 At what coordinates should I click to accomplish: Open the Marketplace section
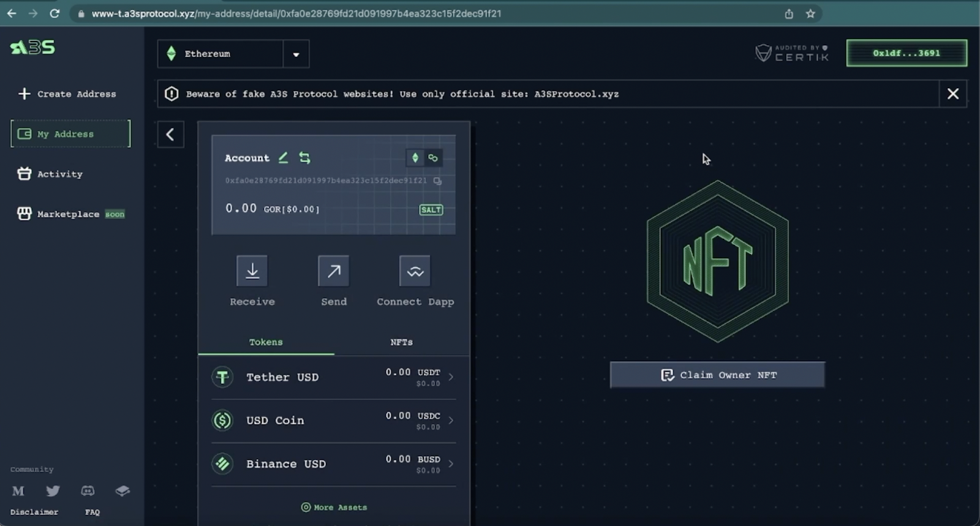(71, 214)
